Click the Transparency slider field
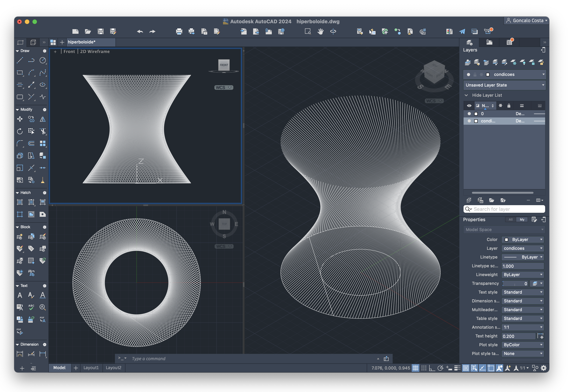568x392 pixels. pyautogui.click(x=515, y=284)
